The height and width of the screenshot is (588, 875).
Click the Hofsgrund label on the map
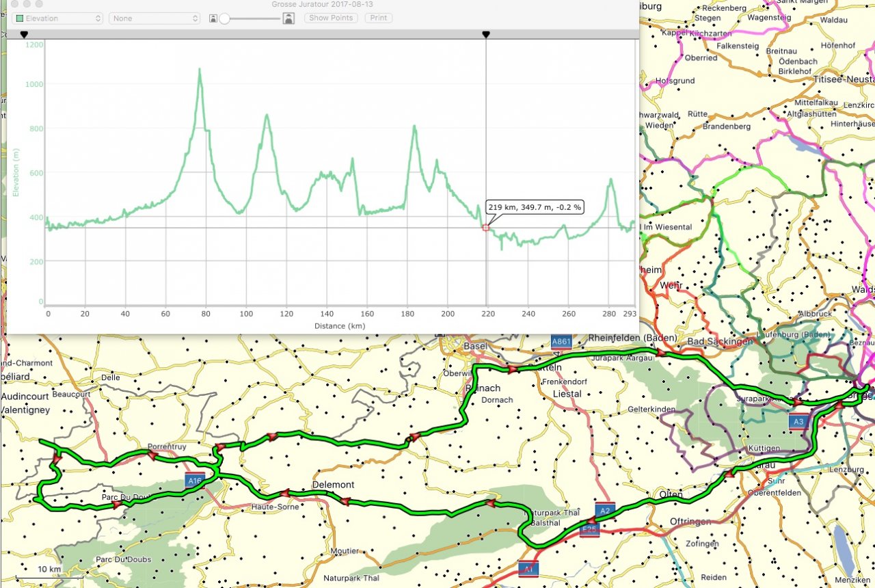(x=675, y=81)
